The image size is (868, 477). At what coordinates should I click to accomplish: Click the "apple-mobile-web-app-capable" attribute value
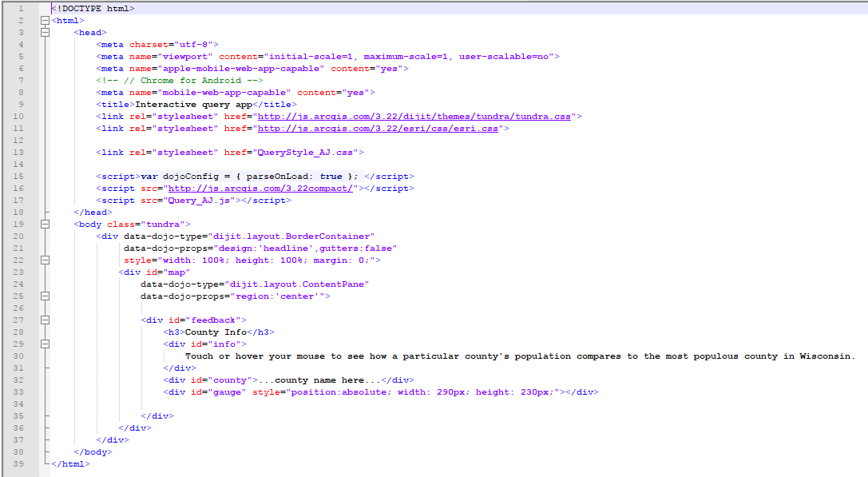tap(241, 69)
